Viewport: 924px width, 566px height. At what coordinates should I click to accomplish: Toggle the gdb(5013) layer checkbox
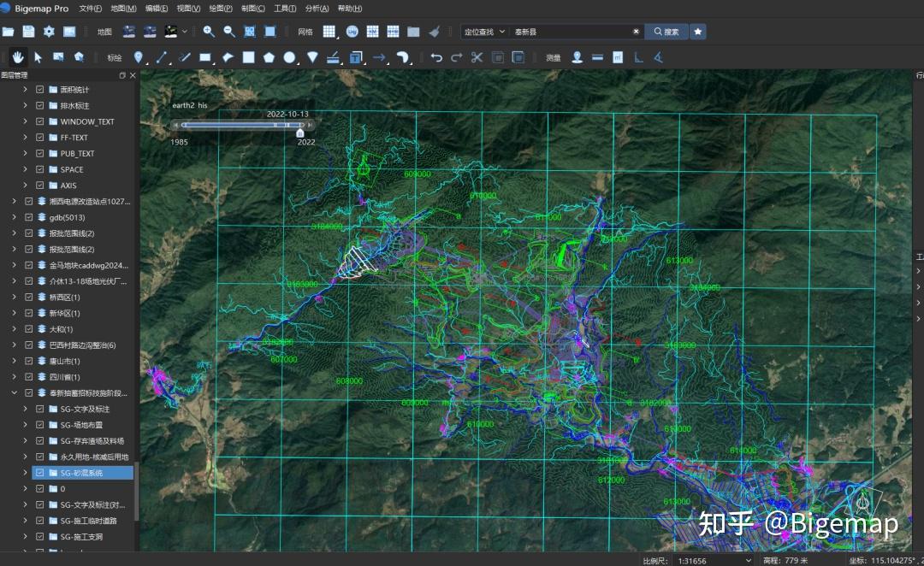tap(28, 217)
